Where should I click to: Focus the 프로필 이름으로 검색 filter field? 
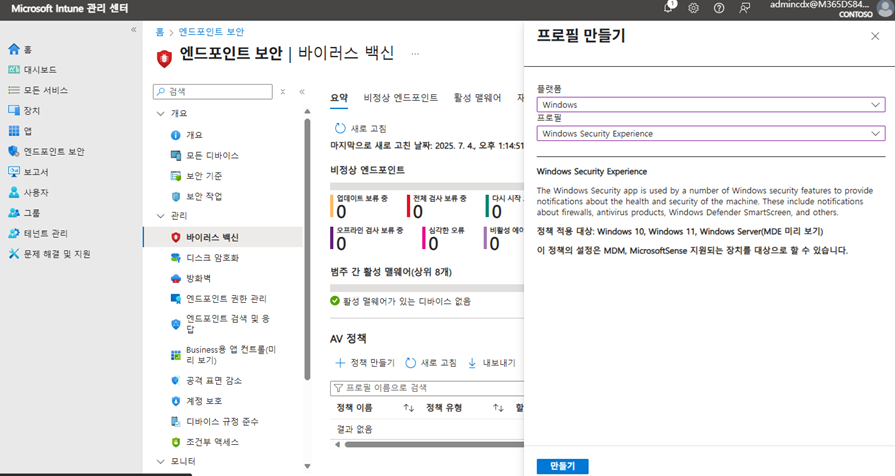click(427, 388)
